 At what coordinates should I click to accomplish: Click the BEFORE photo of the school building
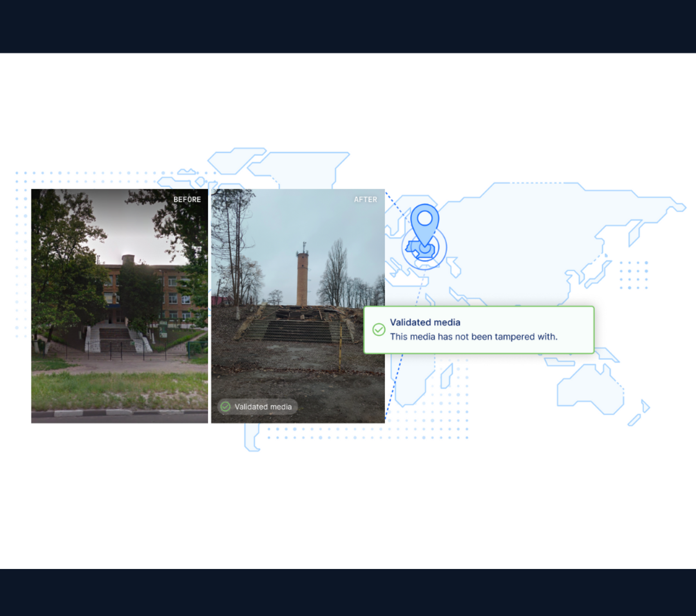point(120,306)
